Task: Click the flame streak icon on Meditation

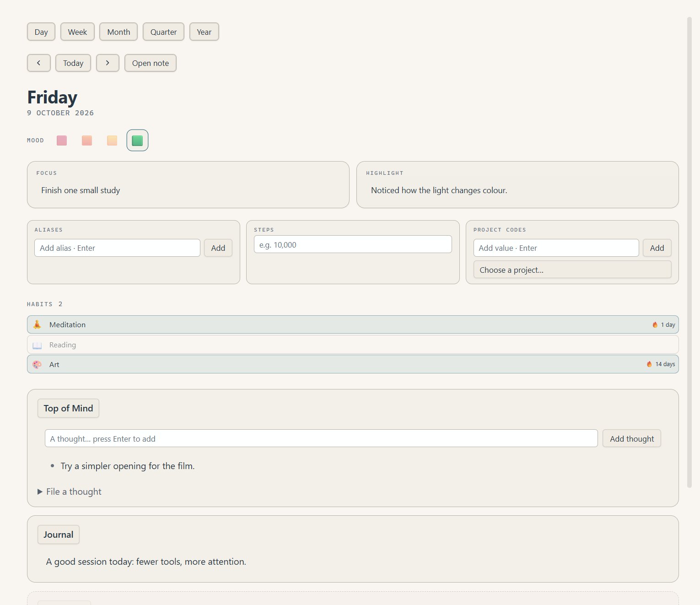Action: 655,324
